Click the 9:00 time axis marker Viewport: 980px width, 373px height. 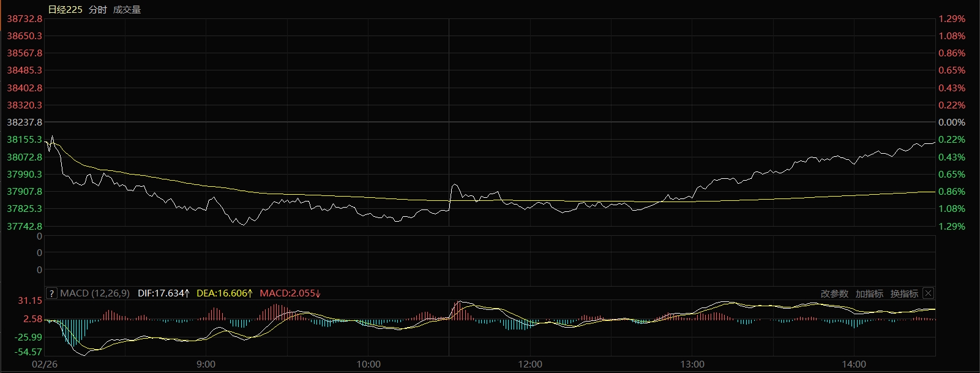pos(206,364)
